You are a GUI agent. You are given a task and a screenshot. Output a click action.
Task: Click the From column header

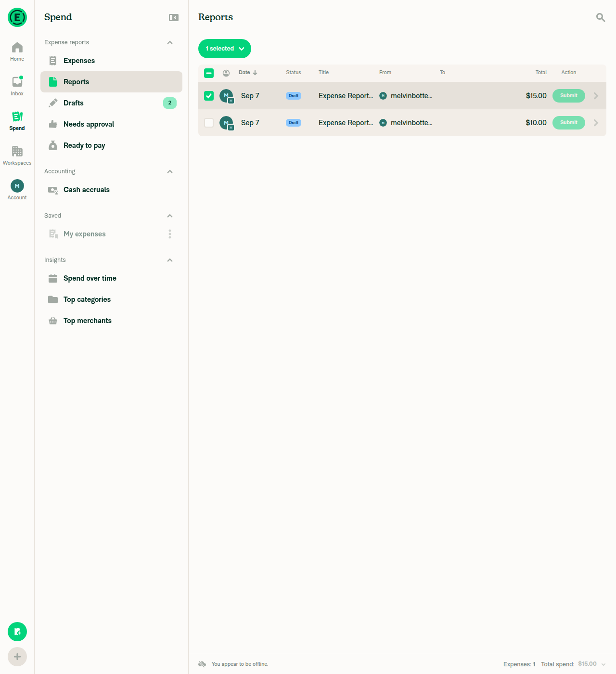pos(385,73)
